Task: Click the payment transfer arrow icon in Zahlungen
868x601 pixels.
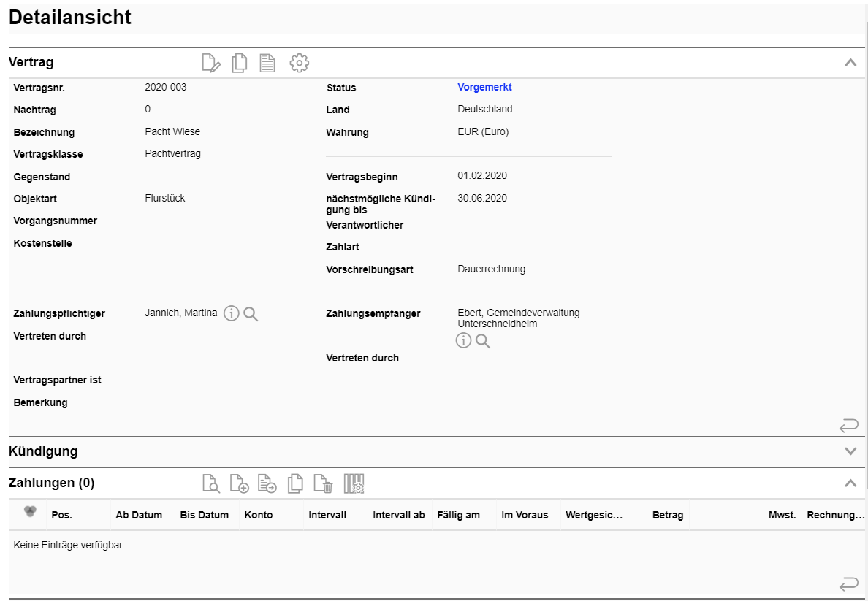Action: [x=267, y=483]
